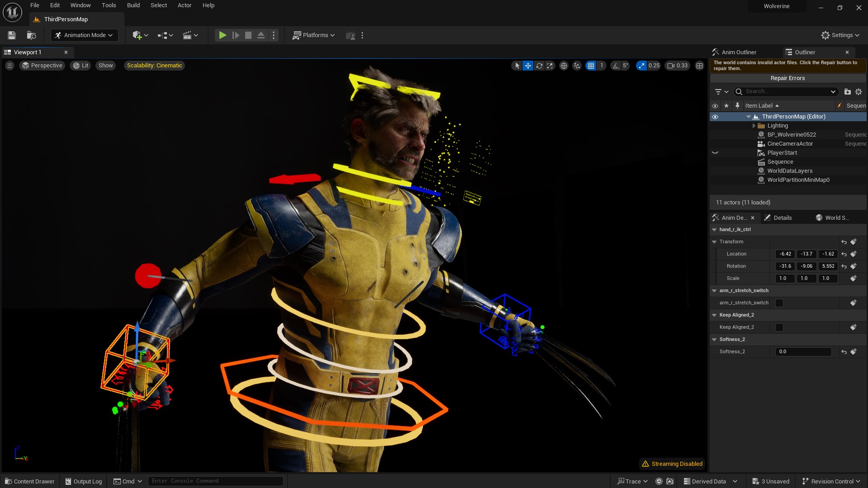Image resolution: width=868 pixels, height=488 pixels.
Task: Enable the Keep Aligned_2 checkbox
Action: tap(778, 327)
